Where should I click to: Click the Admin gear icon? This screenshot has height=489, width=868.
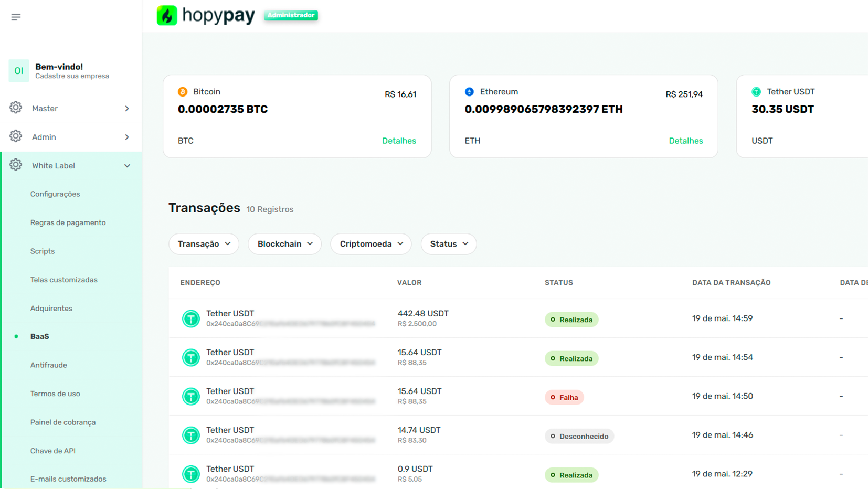pos(16,136)
